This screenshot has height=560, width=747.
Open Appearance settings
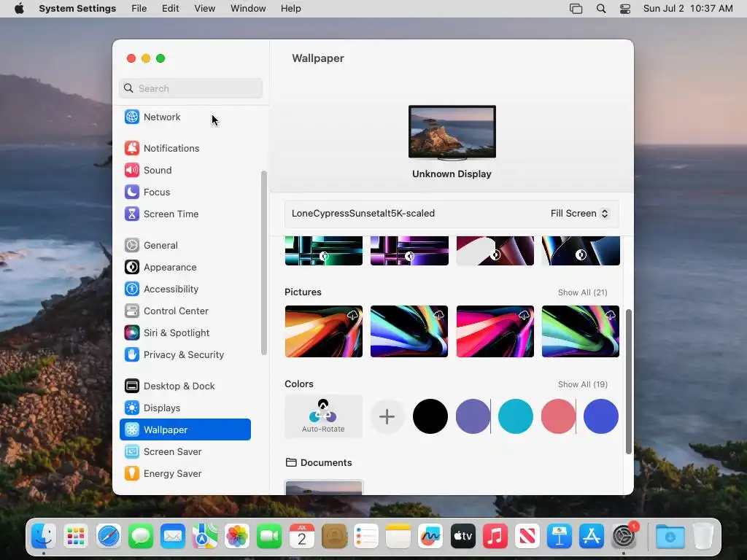[185, 267]
